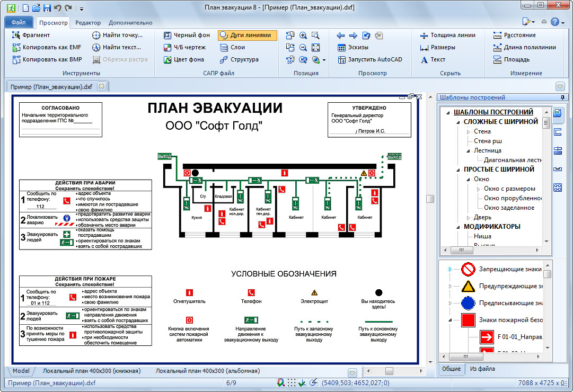Click the zoom out magnifier icon
Screen dimensions: 573x392
[x=303, y=48]
